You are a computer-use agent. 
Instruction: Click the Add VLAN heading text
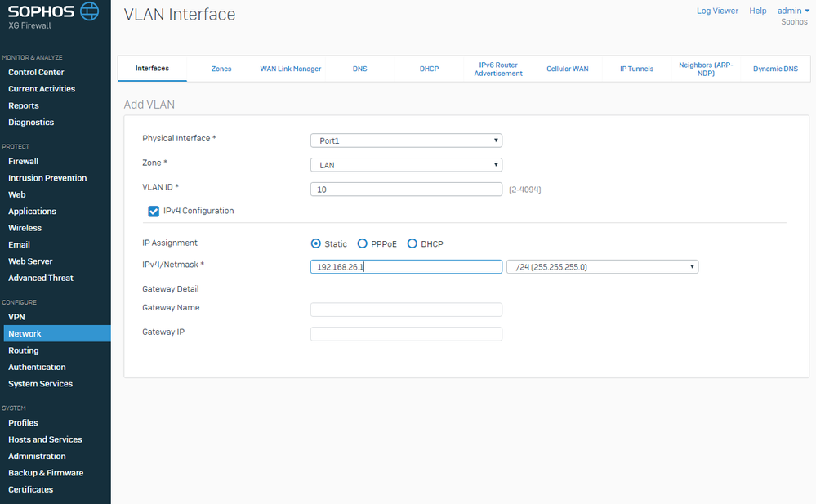(x=149, y=105)
